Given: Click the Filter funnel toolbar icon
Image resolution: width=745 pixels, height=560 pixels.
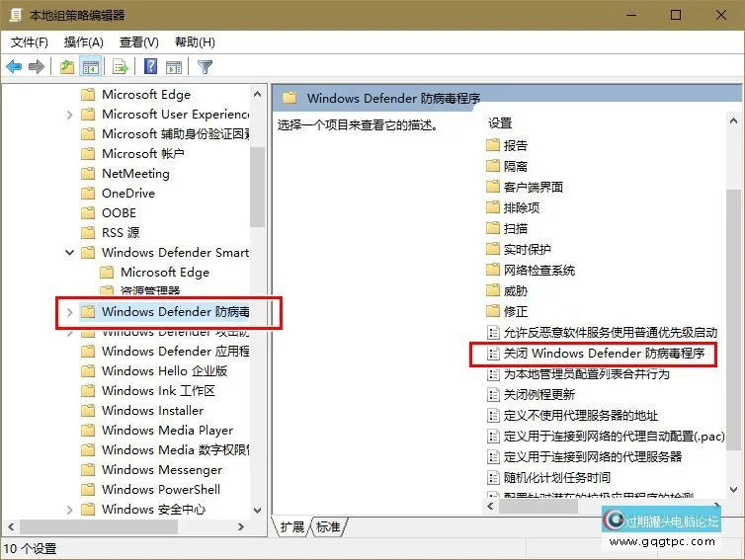Looking at the screenshot, I should (206, 67).
